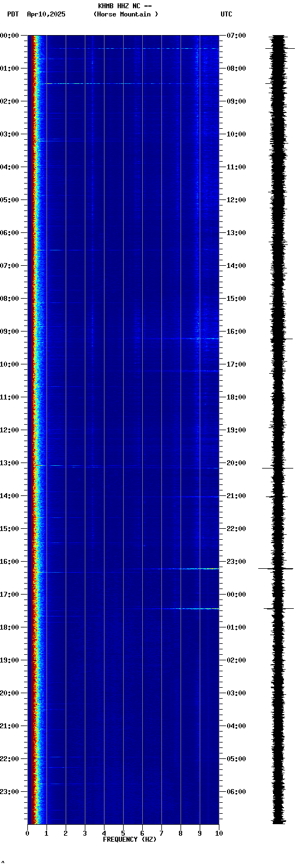This screenshot has height=868, width=302.
Task: Click the 23:00 UTC time tick label
Action: 236,562
